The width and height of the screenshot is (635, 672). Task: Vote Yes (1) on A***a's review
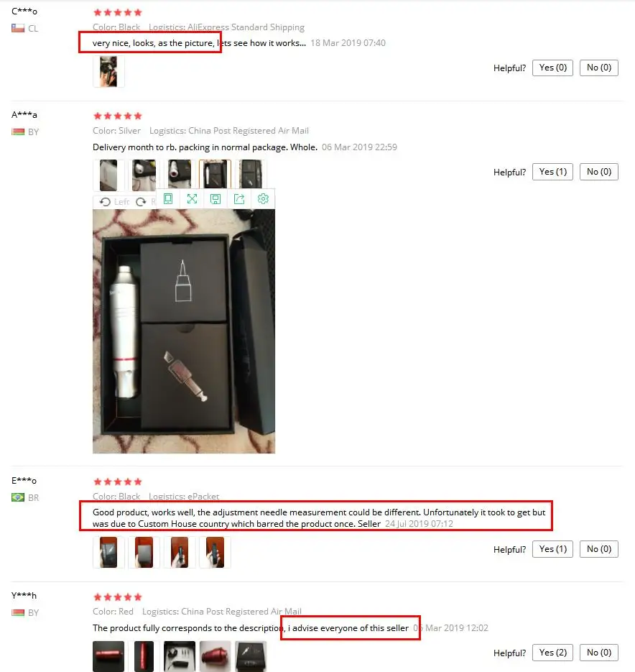(552, 172)
